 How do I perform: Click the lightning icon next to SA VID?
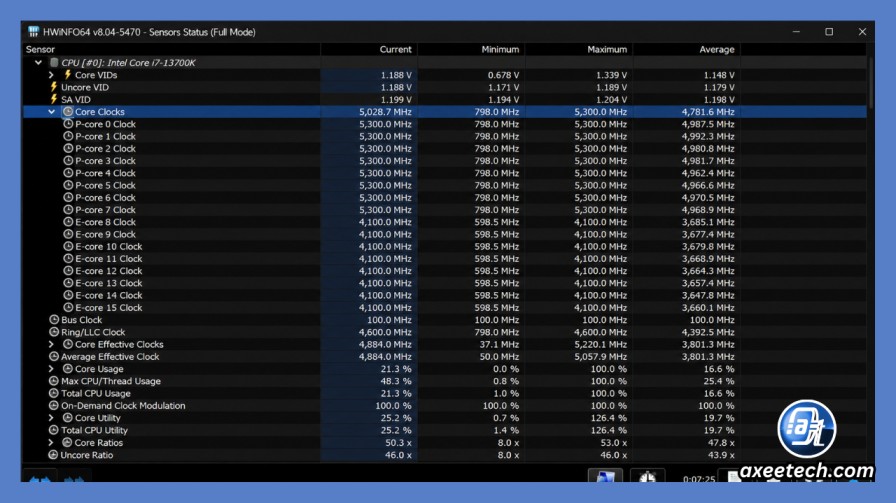(54, 99)
